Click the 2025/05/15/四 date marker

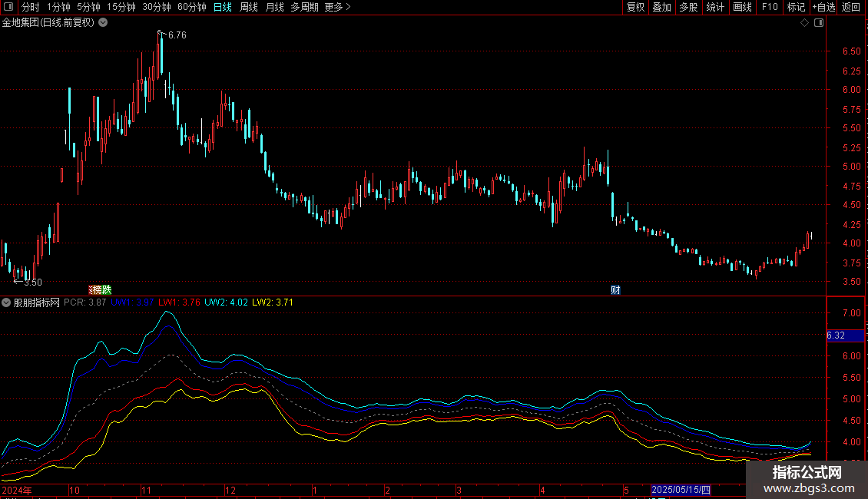click(x=681, y=490)
